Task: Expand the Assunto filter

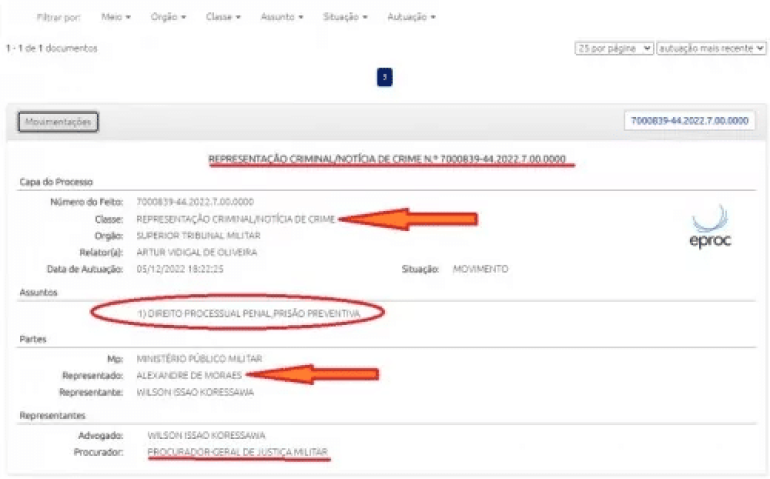Action: point(282,17)
